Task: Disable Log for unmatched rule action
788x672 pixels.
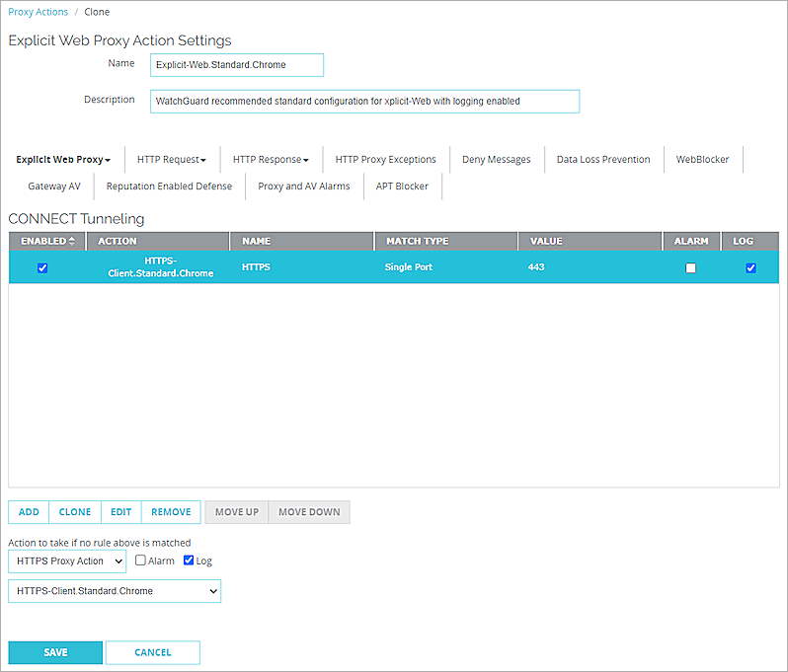Action: tap(189, 560)
